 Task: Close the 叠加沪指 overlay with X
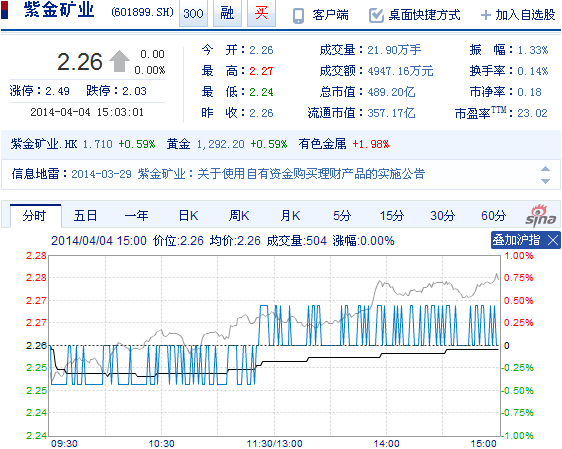click(553, 240)
